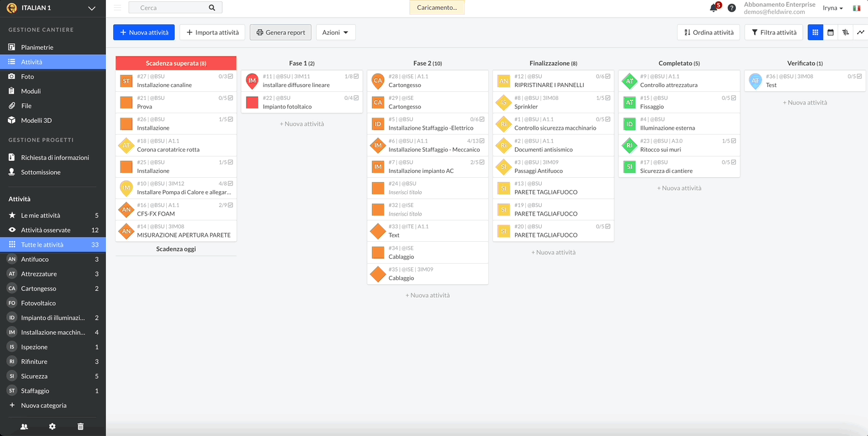
Task: Open the analytics trend line icon
Action: [x=860, y=32]
